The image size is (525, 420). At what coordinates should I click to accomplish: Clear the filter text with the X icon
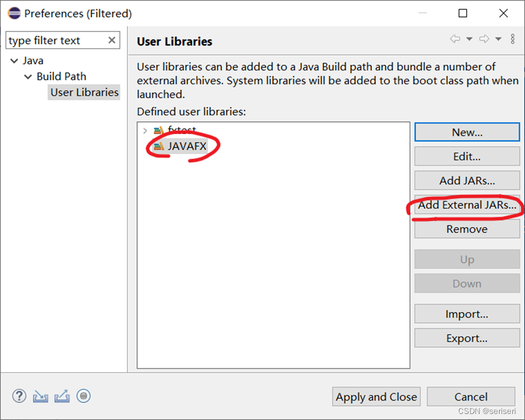tap(112, 40)
